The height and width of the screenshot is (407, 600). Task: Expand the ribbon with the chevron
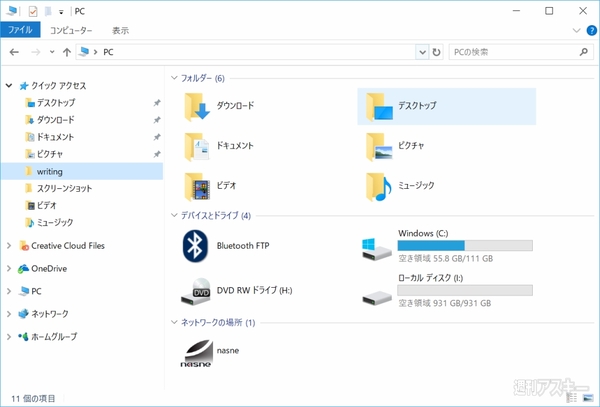(576, 30)
